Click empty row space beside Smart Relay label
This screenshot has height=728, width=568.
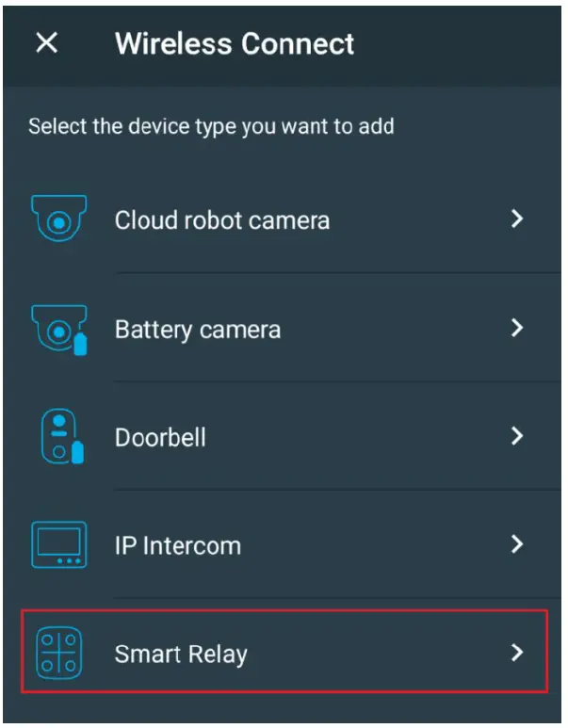pos(376,653)
